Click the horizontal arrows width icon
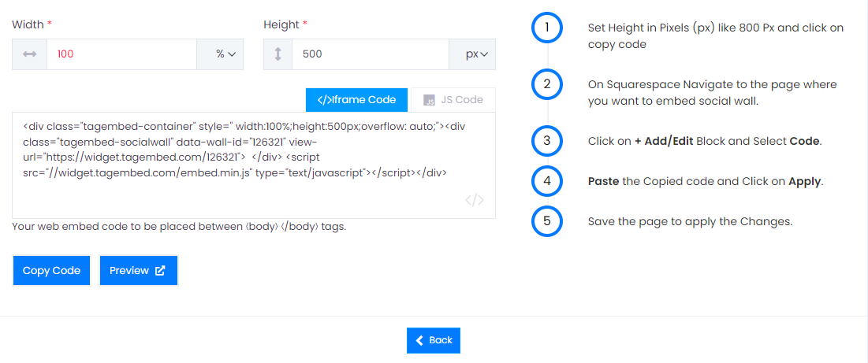 (29, 54)
